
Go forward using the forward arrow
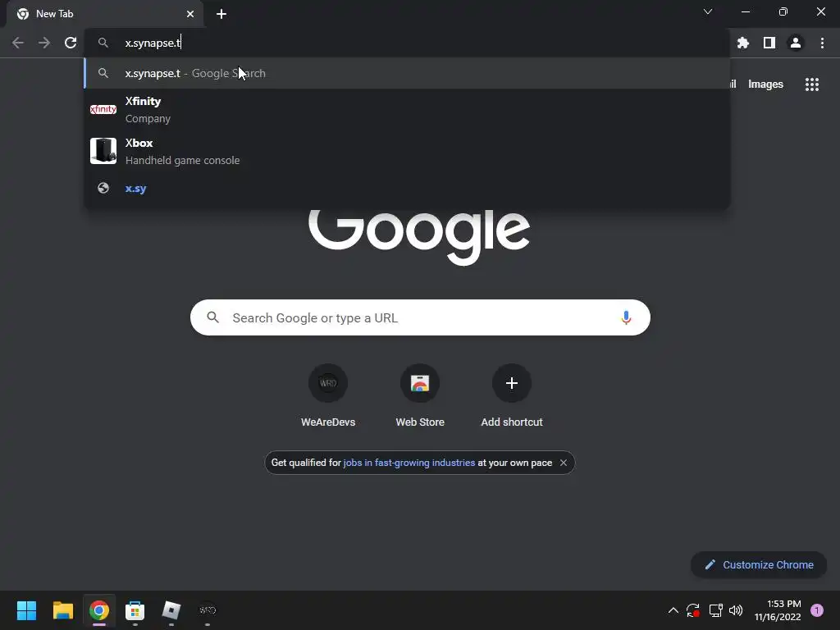[44, 43]
